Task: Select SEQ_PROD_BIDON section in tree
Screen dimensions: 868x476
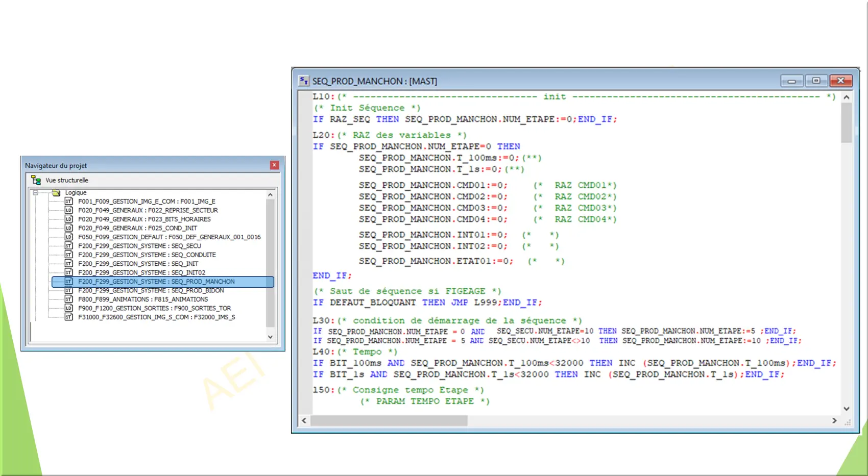Action: tap(151, 290)
